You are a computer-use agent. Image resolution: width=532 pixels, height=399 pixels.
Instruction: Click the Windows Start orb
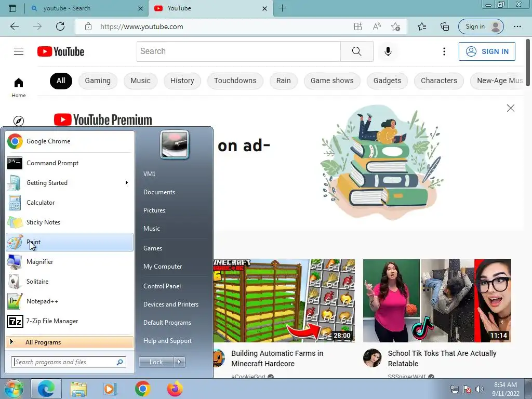coord(14,389)
